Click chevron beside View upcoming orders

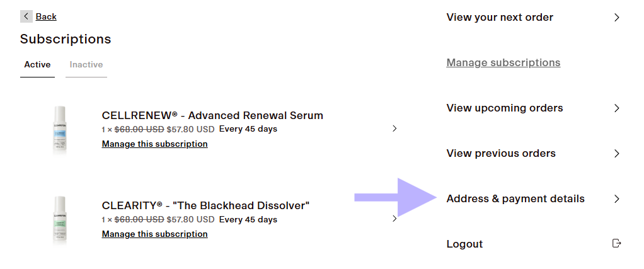click(617, 108)
